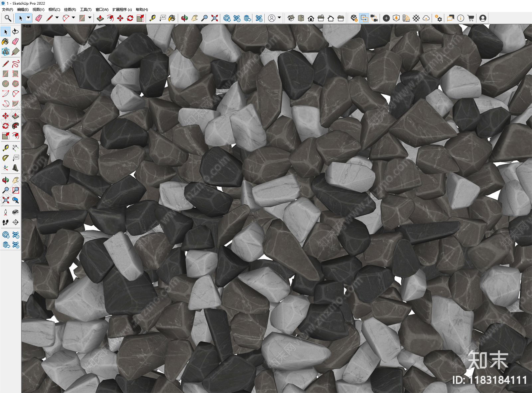
Task: Switch to Front view house icon
Action: (x=311, y=18)
